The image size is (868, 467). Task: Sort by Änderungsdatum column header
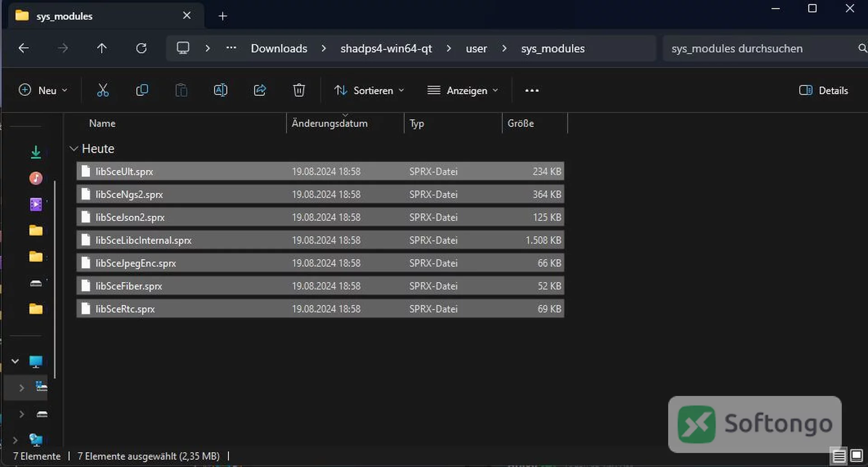click(x=330, y=123)
